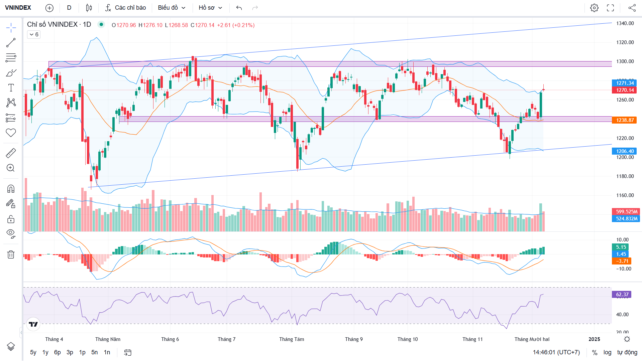The width and height of the screenshot is (642, 364).
Task: Open the measure ruler tool
Action: click(11, 153)
